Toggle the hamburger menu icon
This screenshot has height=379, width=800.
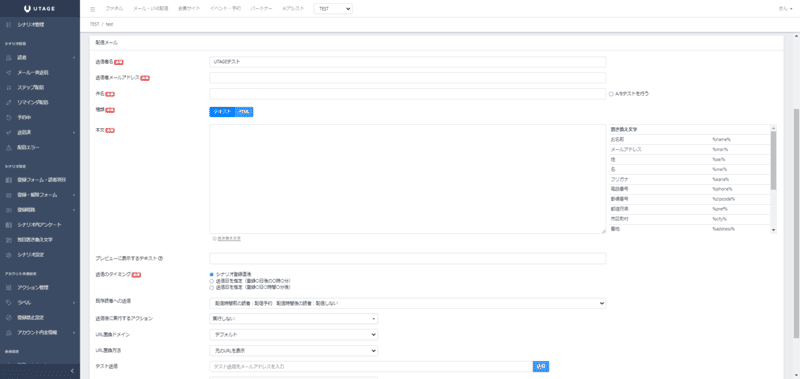tap(92, 9)
